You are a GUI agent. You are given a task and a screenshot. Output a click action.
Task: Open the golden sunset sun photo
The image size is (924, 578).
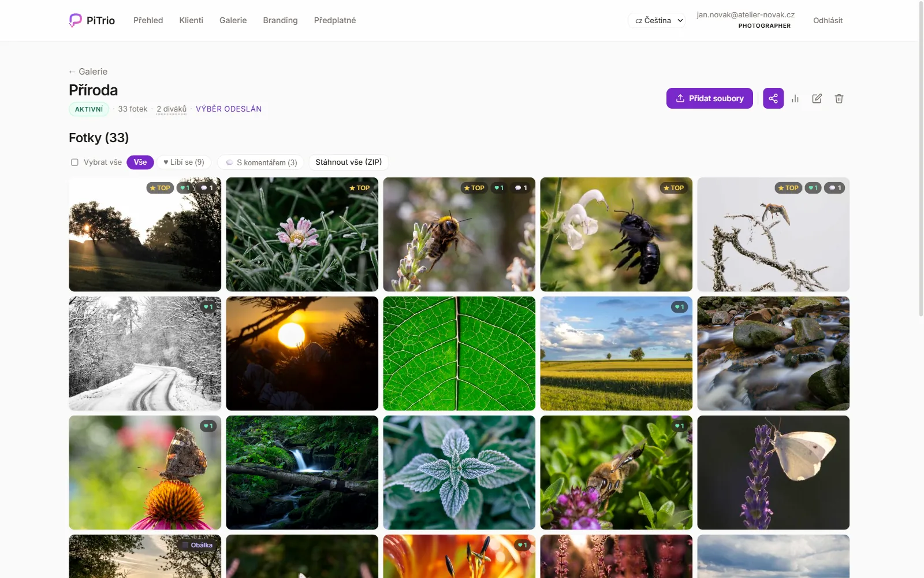click(x=302, y=354)
